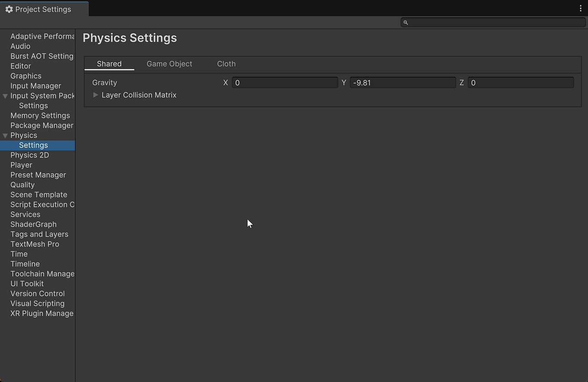
Task: Click the Gravity X value field
Action: click(285, 82)
